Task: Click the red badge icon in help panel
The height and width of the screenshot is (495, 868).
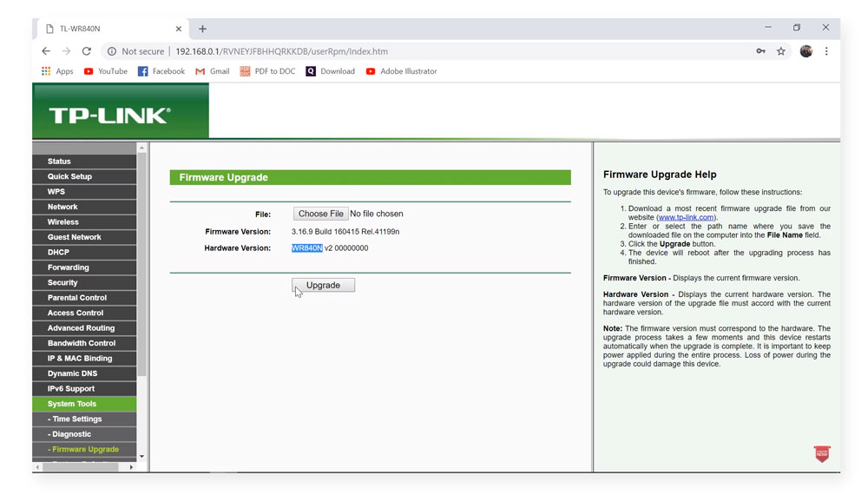Action: click(x=822, y=454)
